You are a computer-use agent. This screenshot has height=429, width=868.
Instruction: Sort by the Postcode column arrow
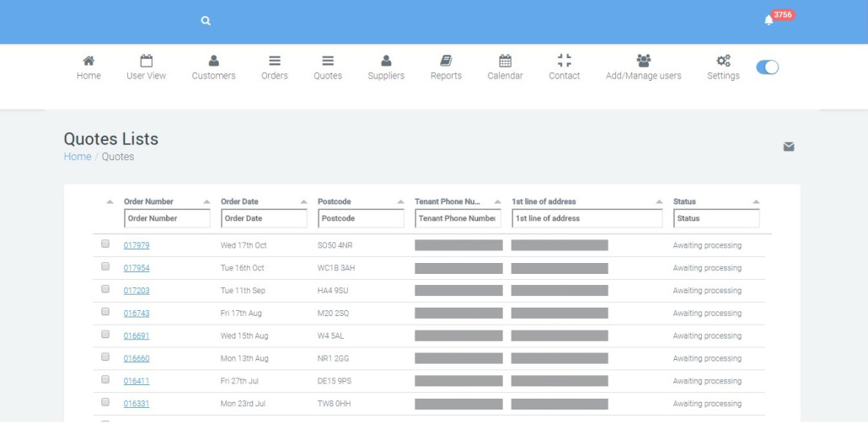[400, 202]
